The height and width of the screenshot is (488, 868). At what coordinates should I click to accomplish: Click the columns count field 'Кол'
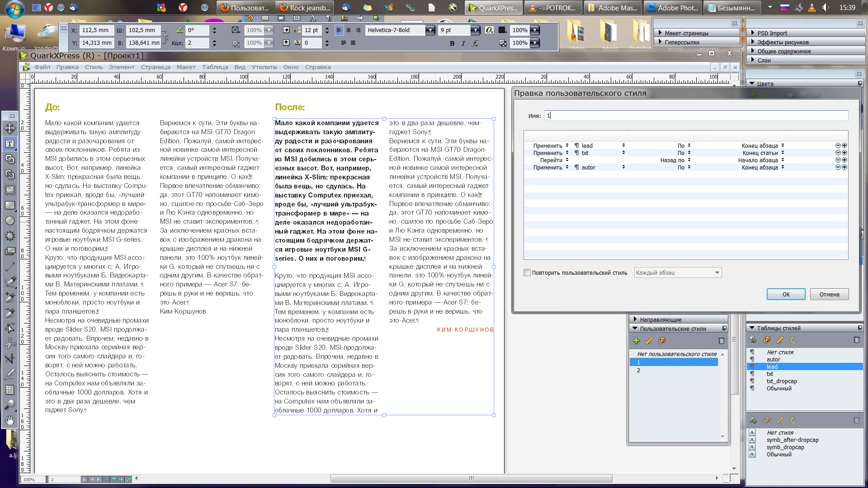[198, 43]
